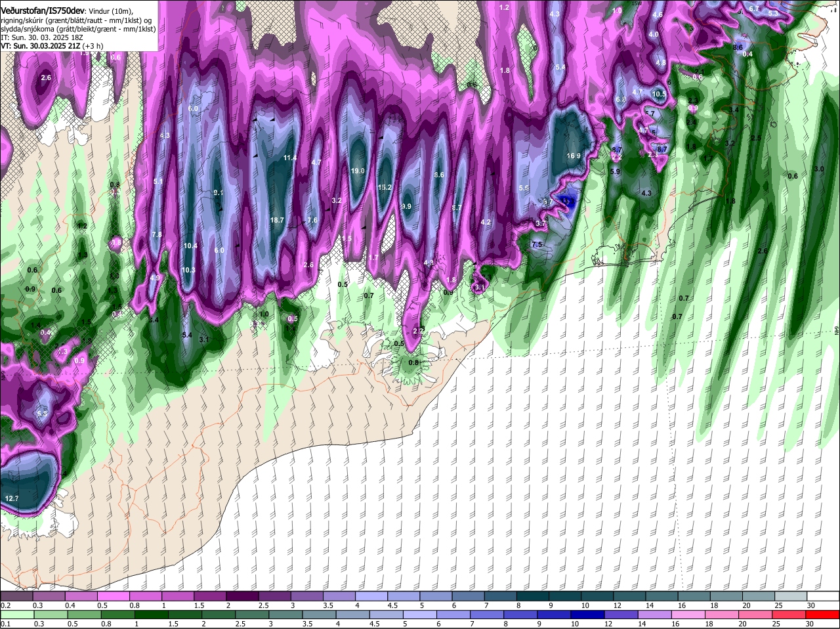Click the 3.0 value in the green streak
This screenshot has height=629, width=840.
(819, 169)
